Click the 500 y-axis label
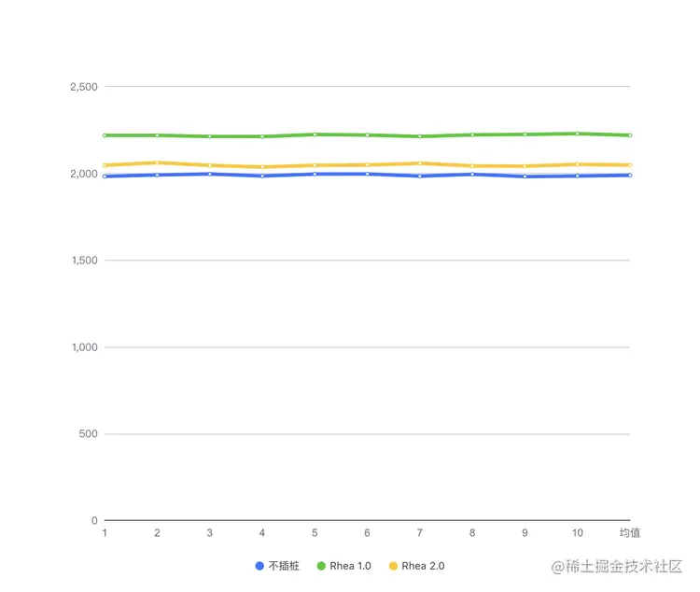Screen dimensions: 700x592 point(89,434)
